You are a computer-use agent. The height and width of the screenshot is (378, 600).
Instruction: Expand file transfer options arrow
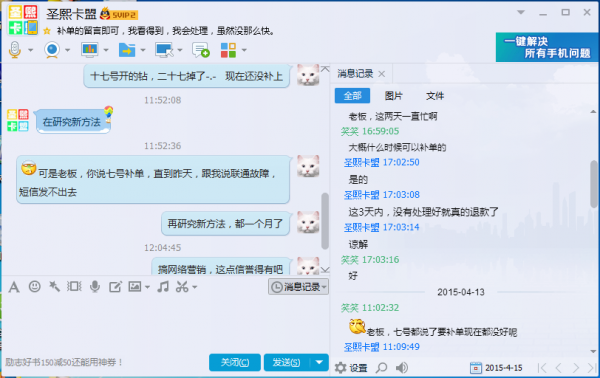[143, 50]
